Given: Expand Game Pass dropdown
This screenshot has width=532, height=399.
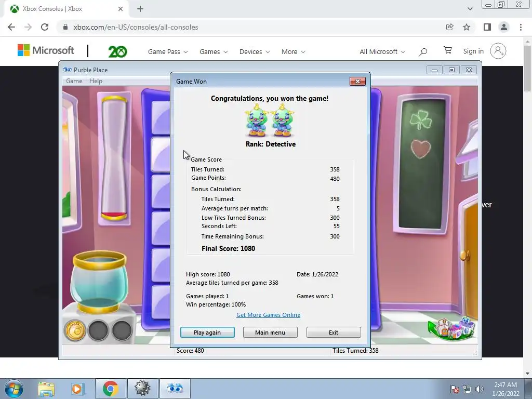Looking at the screenshot, I should click(x=168, y=51).
